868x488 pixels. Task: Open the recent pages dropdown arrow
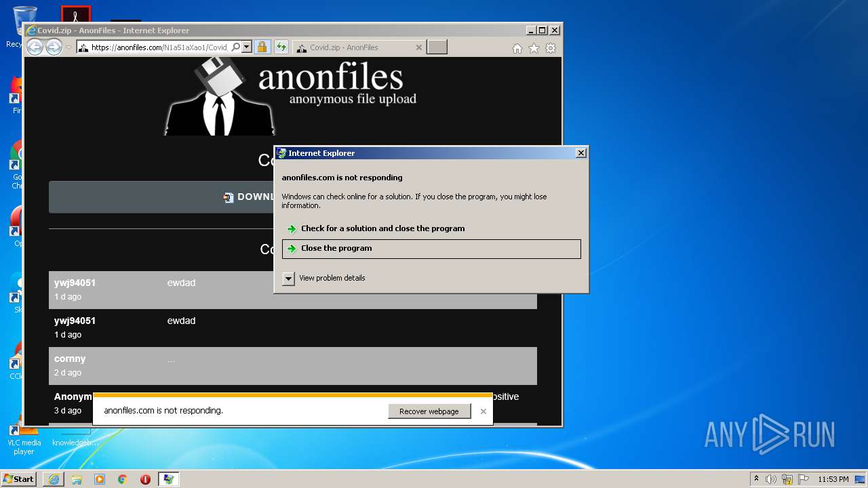click(x=68, y=47)
